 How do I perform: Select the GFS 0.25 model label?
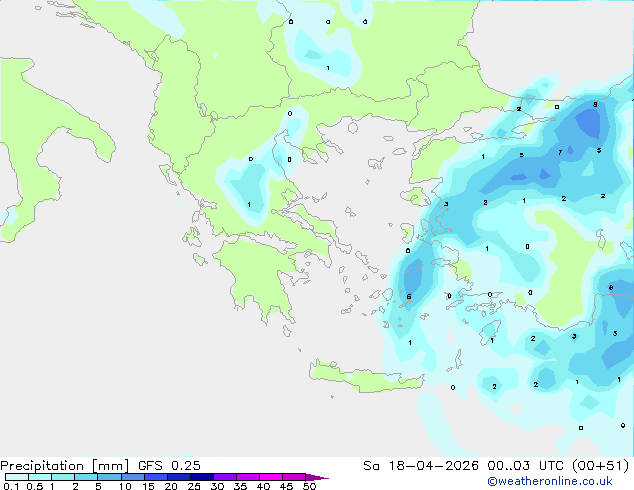tap(169, 466)
